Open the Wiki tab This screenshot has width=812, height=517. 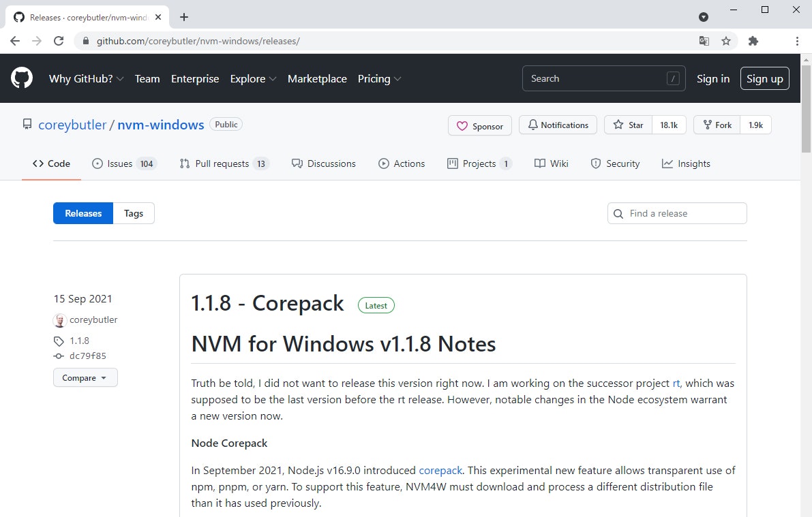click(x=552, y=163)
